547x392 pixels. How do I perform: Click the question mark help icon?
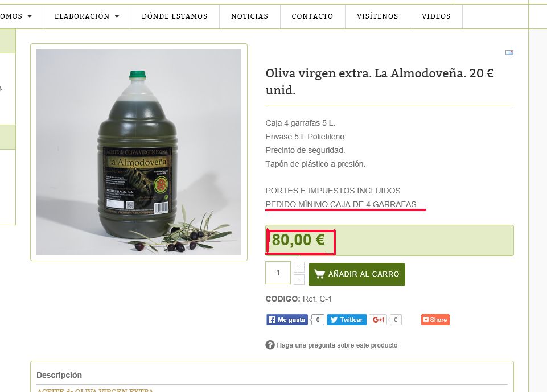click(x=270, y=345)
